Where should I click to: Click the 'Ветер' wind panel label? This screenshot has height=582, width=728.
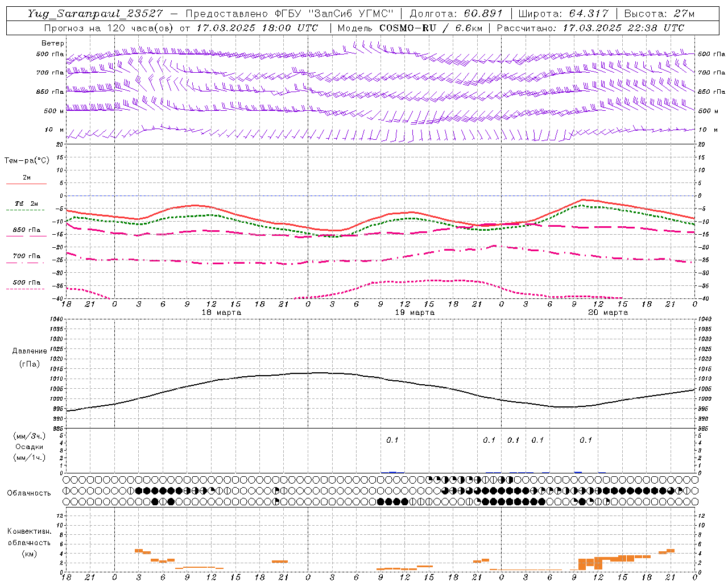click(52, 43)
